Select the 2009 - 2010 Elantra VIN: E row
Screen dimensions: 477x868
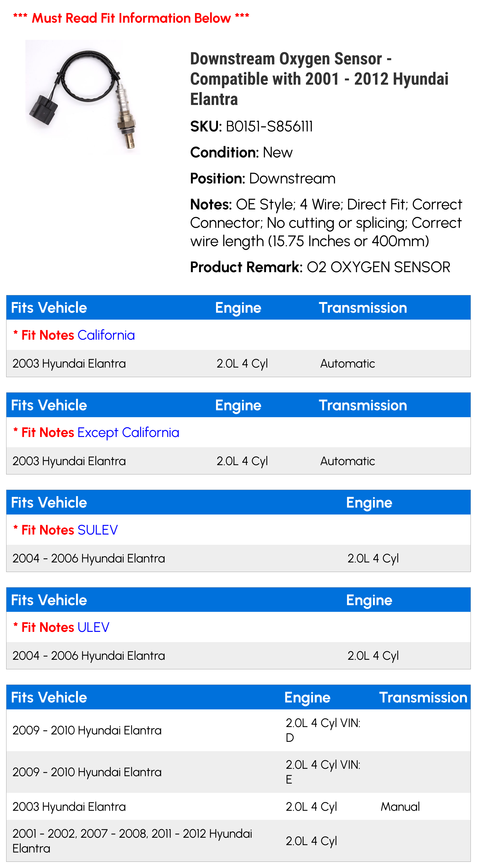(238, 772)
